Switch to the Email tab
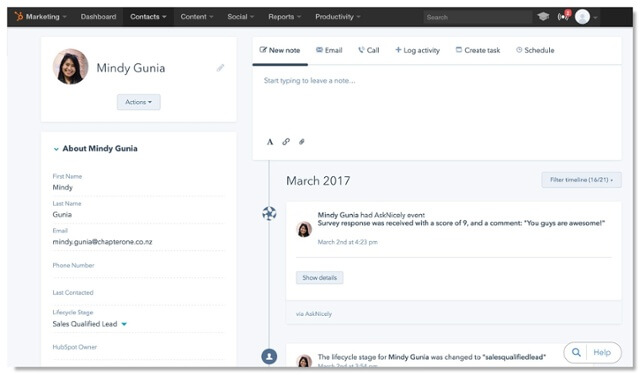640x375 pixels. 329,50
